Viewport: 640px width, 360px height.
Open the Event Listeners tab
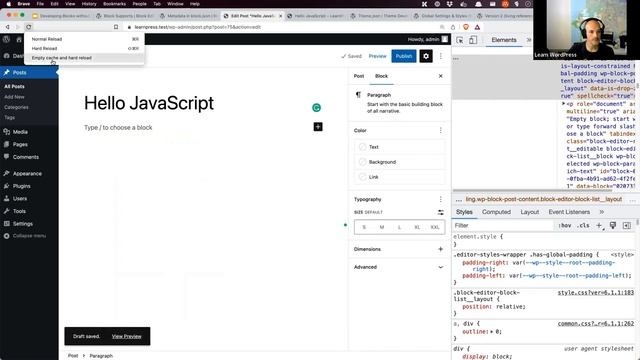click(x=569, y=212)
